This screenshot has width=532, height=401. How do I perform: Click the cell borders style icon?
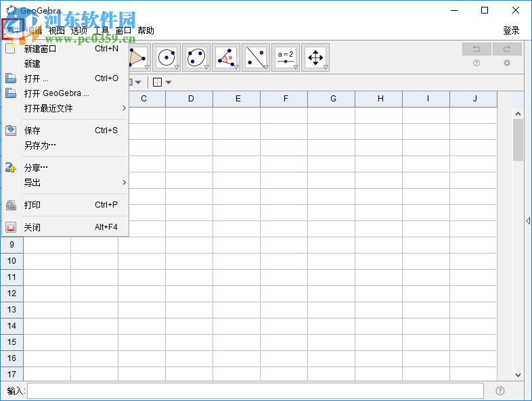(158, 82)
